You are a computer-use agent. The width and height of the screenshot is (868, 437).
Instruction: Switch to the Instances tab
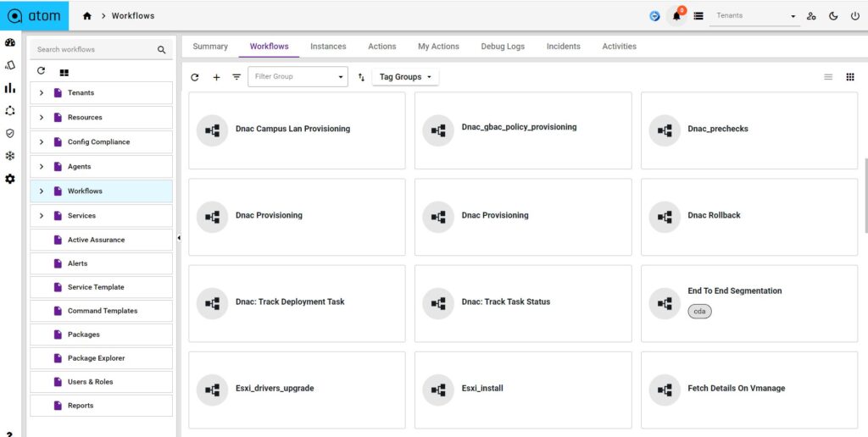coord(328,47)
